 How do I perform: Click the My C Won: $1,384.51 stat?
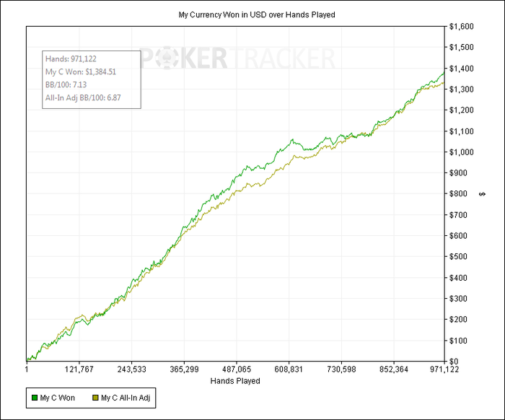point(81,72)
